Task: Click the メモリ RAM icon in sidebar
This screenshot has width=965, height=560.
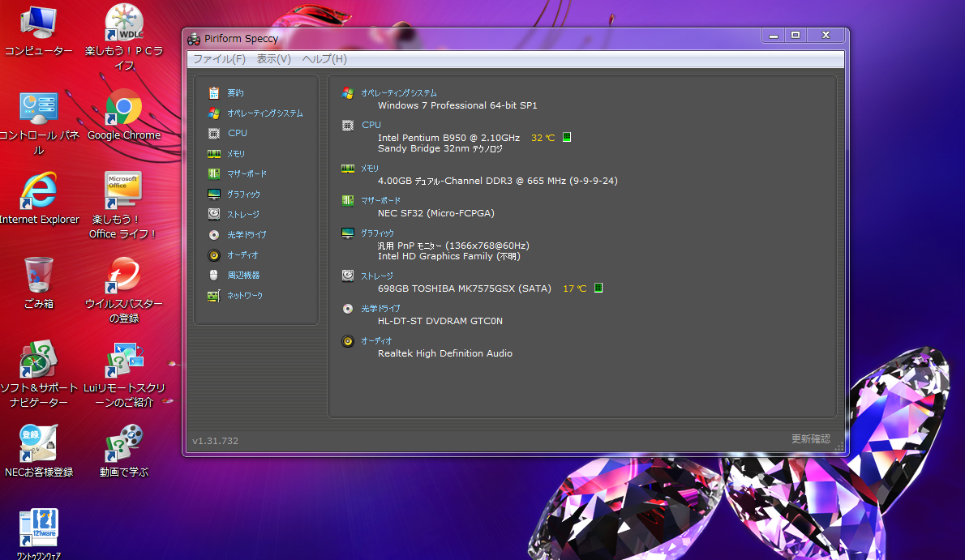Action: 213,154
